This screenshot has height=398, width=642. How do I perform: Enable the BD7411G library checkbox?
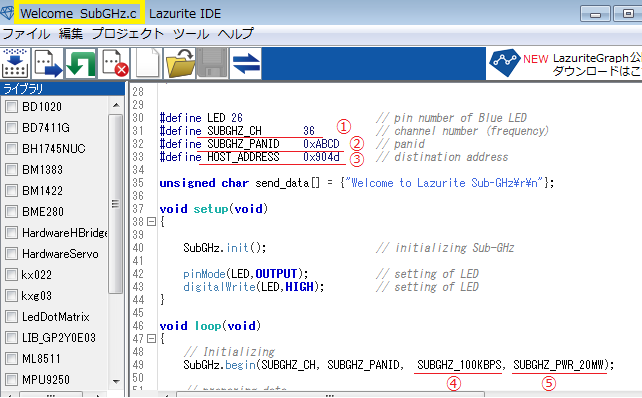[11, 128]
